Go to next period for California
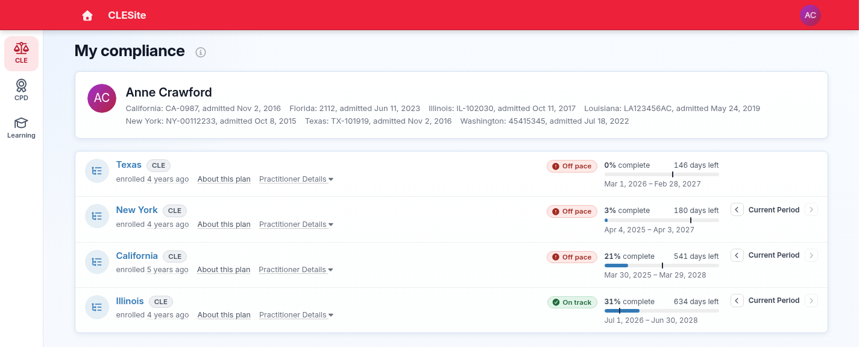This screenshot has width=868, height=347. point(811,255)
